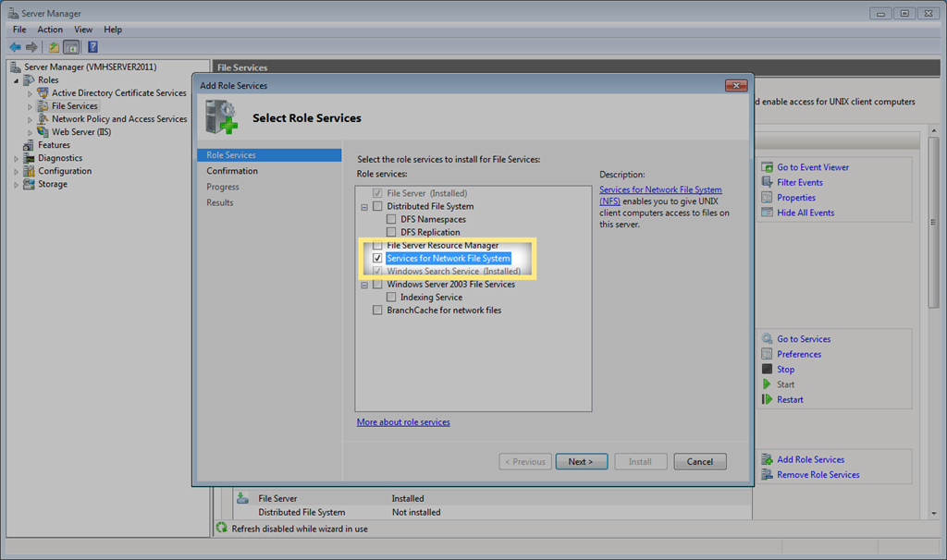
Task: Click the Server Manager root node icon
Action: tap(15, 67)
